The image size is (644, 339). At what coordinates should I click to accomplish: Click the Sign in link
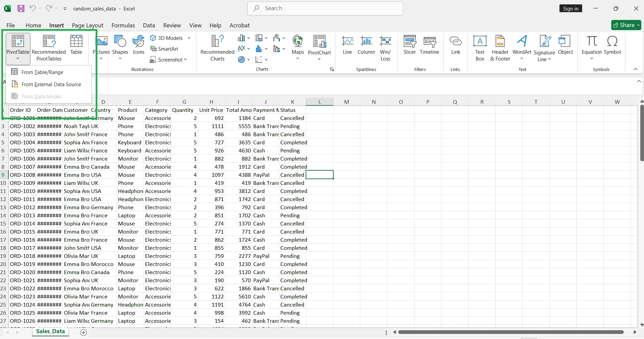[571, 8]
